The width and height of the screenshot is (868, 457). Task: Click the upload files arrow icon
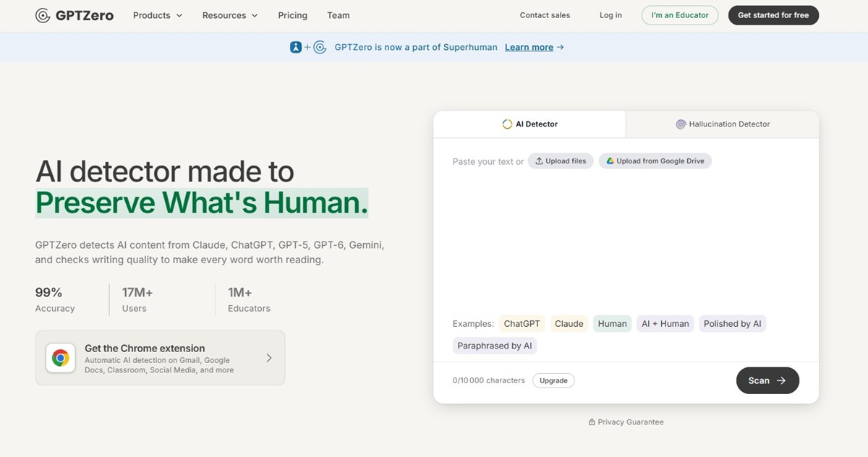[539, 161]
